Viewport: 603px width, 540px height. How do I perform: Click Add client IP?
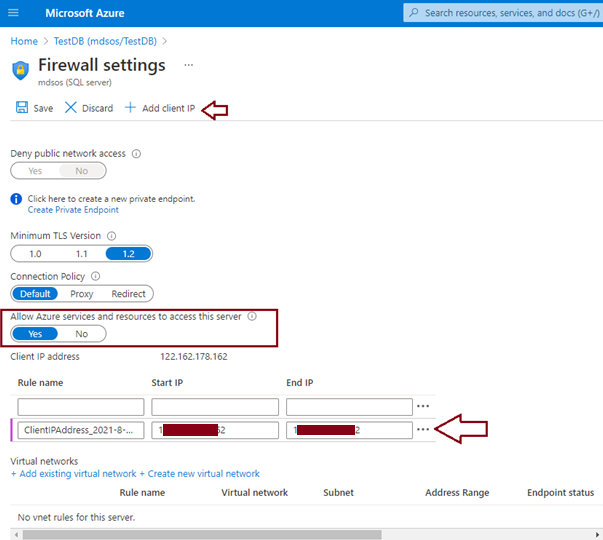click(168, 108)
